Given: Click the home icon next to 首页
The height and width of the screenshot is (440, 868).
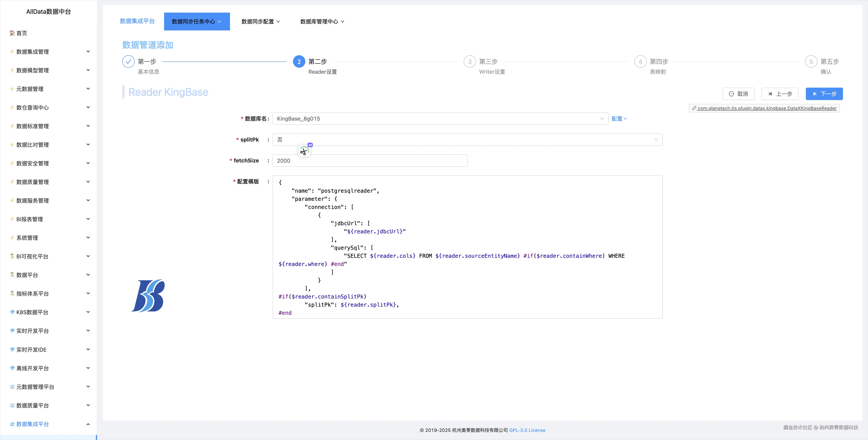Looking at the screenshot, I should click(12, 33).
